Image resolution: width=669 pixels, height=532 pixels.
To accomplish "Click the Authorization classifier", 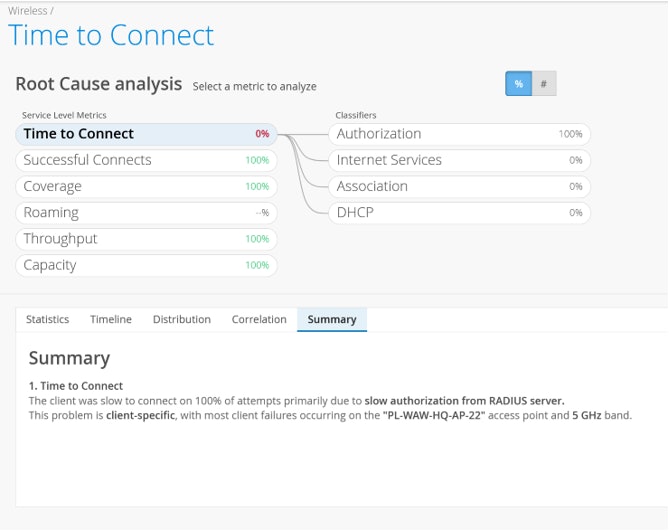I will (459, 134).
